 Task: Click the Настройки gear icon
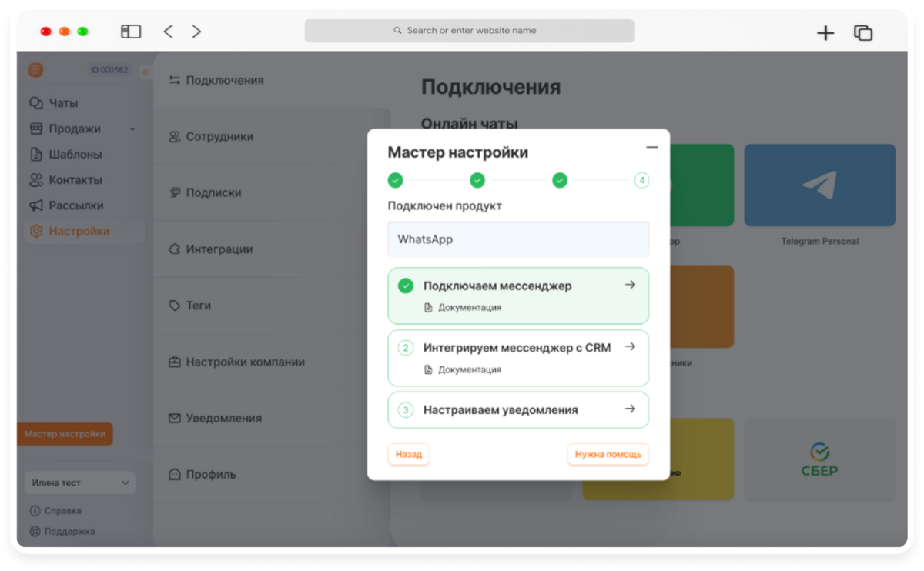click(x=36, y=231)
